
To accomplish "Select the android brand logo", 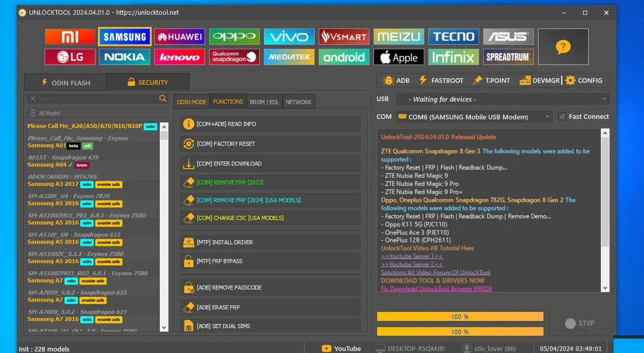I will pos(344,57).
